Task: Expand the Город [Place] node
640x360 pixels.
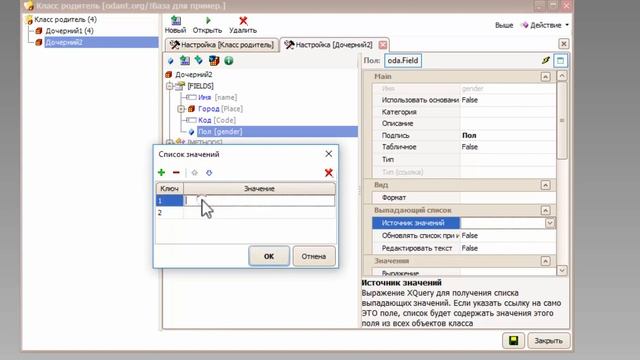Action: click(x=181, y=109)
